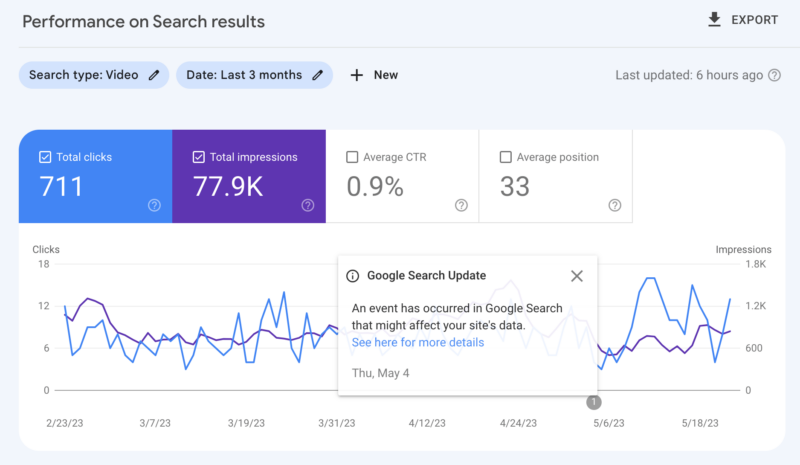Click the 0.9% average CTR value
Screen dimensions: 800x465
[x=375, y=186]
